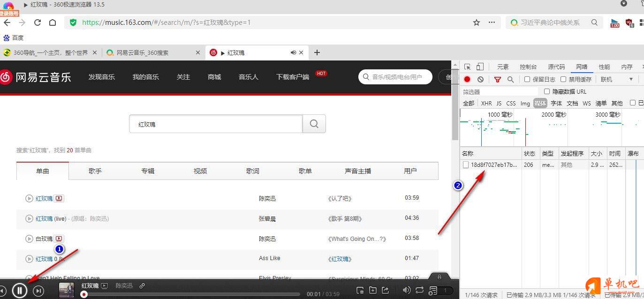Open the 控制台 DevTools tab

pyautogui.click(x=528, y=67)
